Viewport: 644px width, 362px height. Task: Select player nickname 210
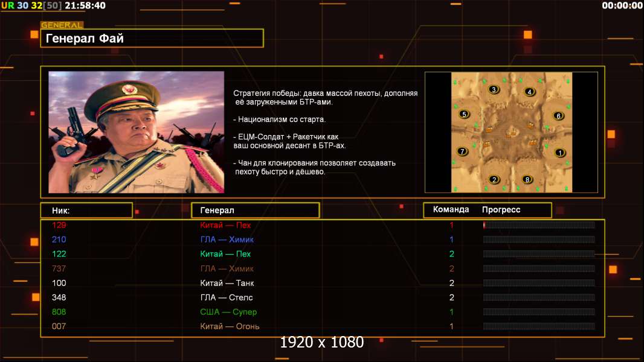[x=59, y=240]
